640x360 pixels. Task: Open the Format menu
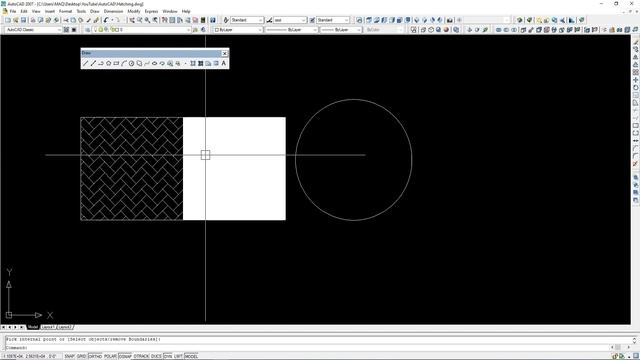click(x=65, y=11)
